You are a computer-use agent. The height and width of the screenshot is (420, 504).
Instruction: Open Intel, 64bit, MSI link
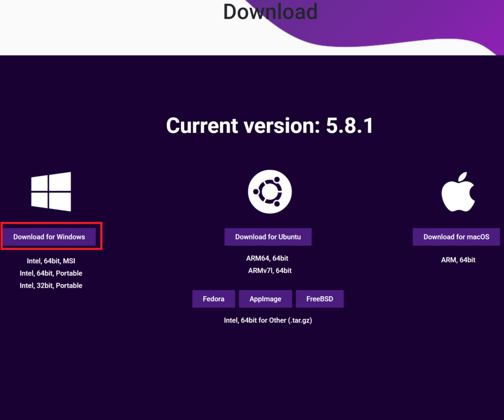coord(51,261)
